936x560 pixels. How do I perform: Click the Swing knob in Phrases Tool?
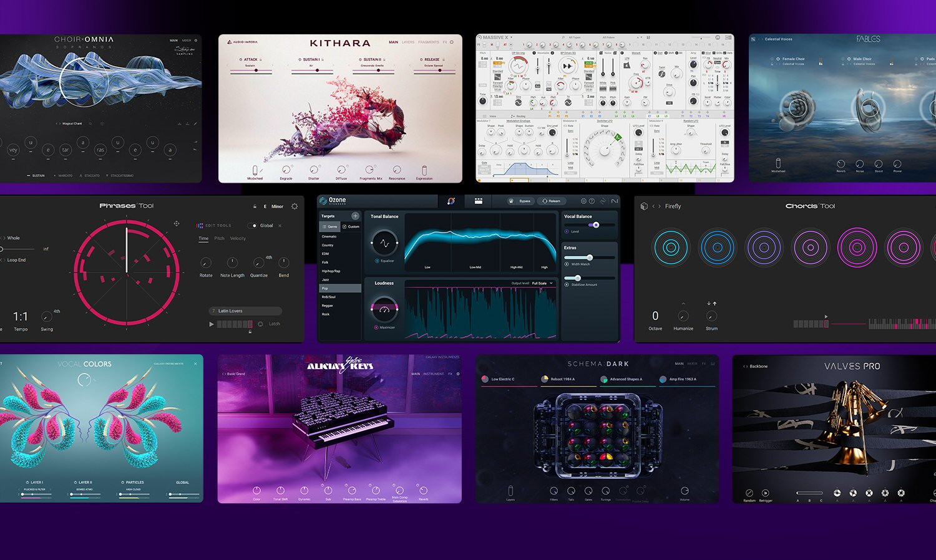click(x=46, y=317)
